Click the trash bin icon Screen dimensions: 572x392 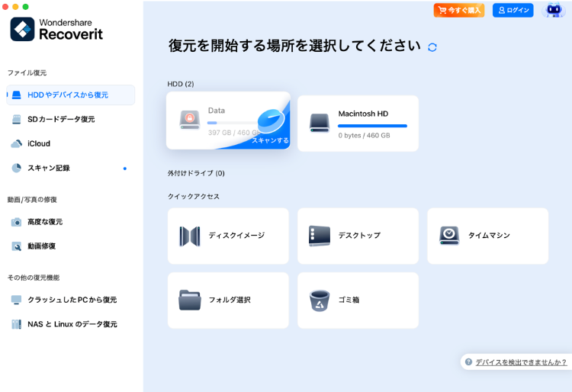click(x=320, y=300)
